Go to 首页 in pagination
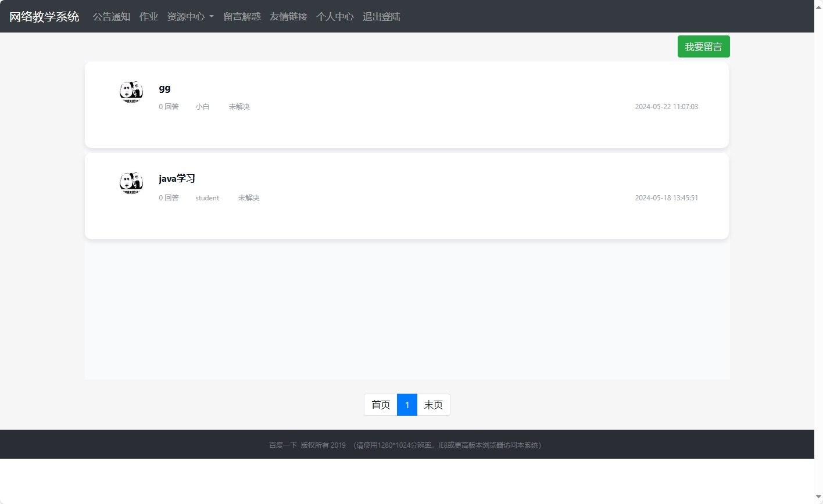The width and height of the screenshot is (823, 504). point(381,405)
